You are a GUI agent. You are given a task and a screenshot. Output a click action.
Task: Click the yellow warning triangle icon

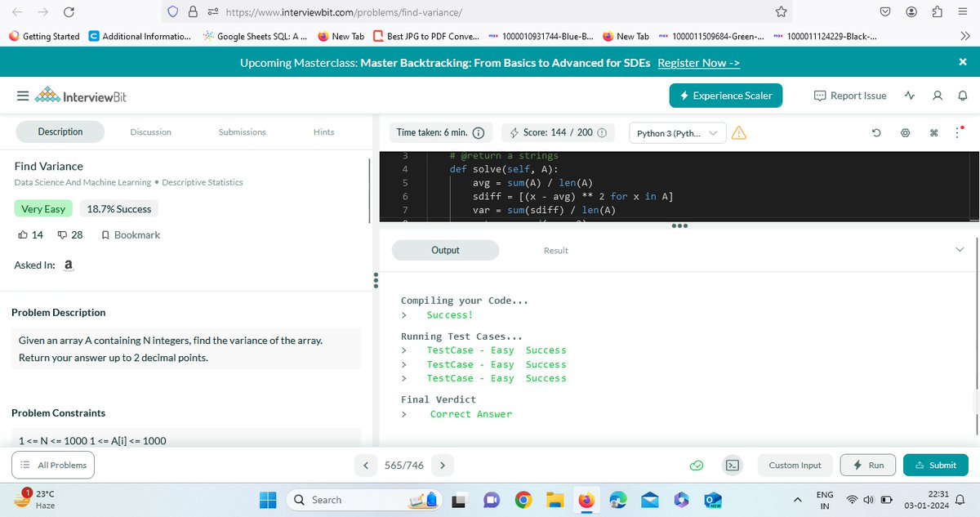[x=739, y=132]
